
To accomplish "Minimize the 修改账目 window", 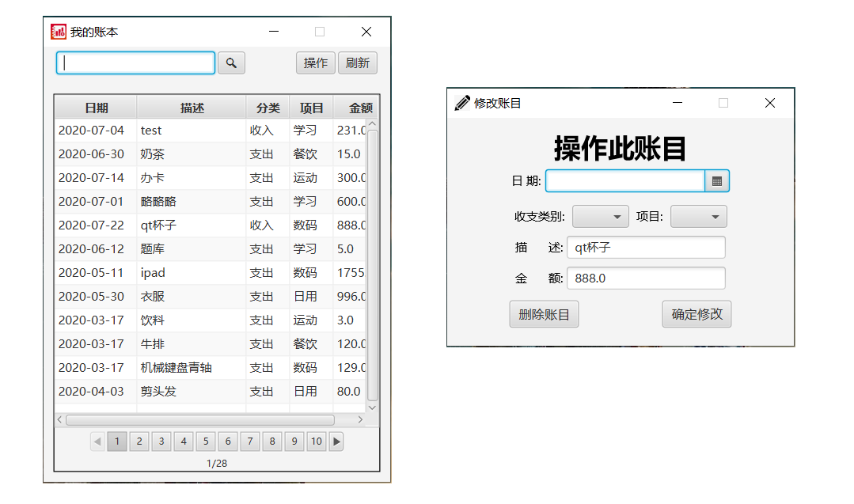I will [678, 103].
